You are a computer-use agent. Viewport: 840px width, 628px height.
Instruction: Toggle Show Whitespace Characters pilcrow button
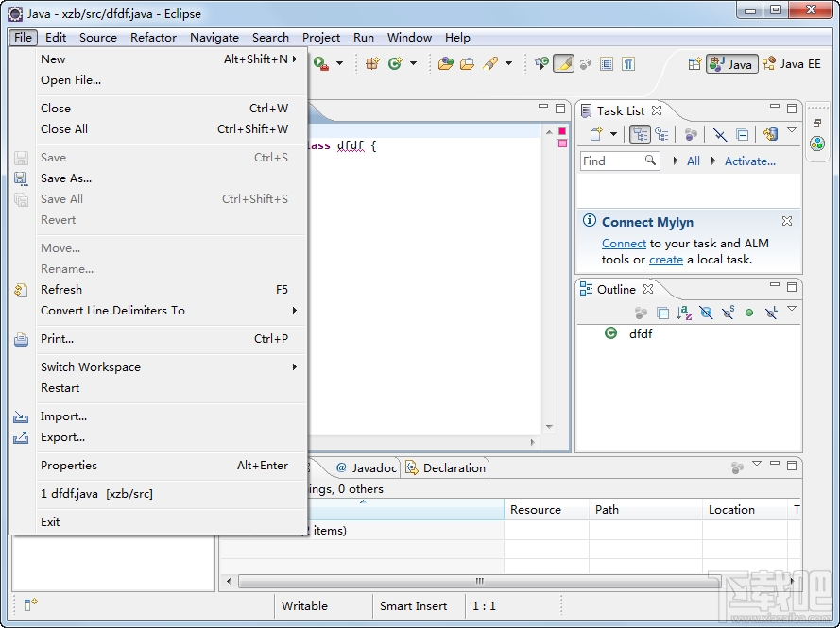627,63
